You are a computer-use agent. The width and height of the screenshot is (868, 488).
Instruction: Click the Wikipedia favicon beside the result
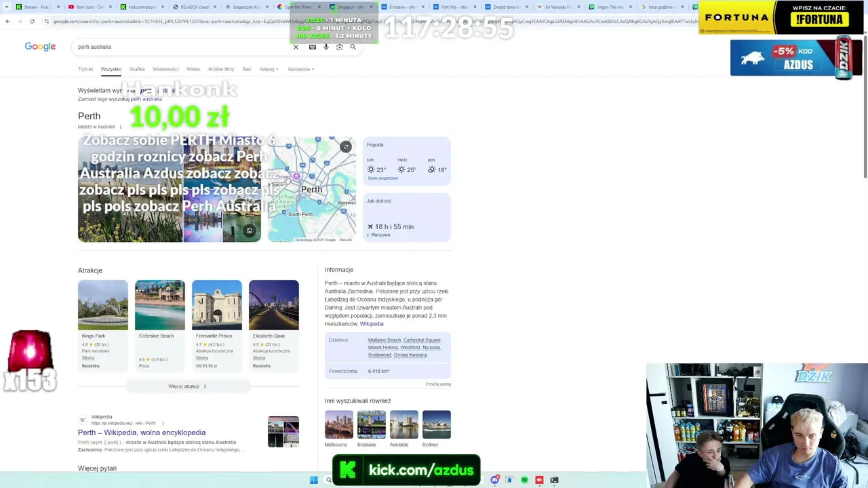click(x=83, y=420)
